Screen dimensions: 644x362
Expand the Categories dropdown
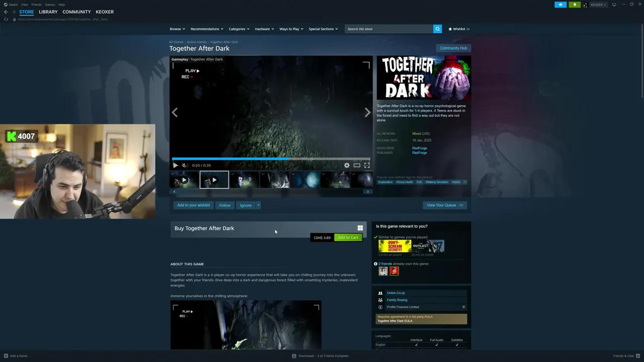[239, 29]
